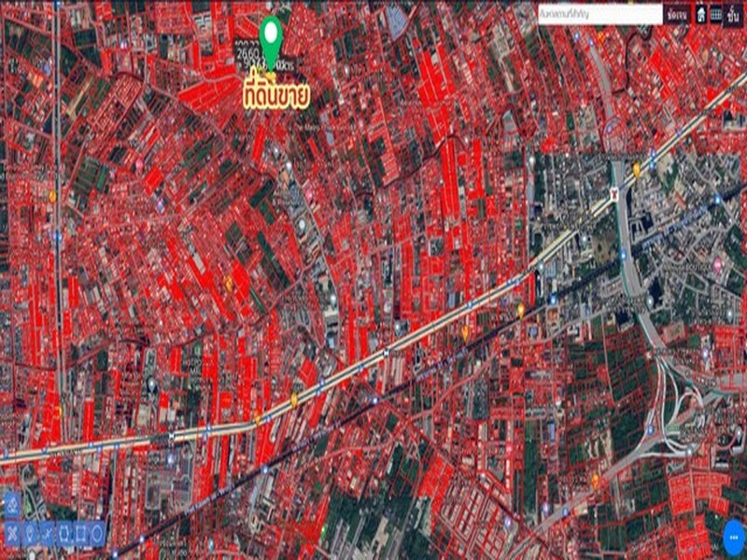Click the ที่ดินขาย label on the map
This screenshot has height=560, width=747.
[x=275, y=97]
